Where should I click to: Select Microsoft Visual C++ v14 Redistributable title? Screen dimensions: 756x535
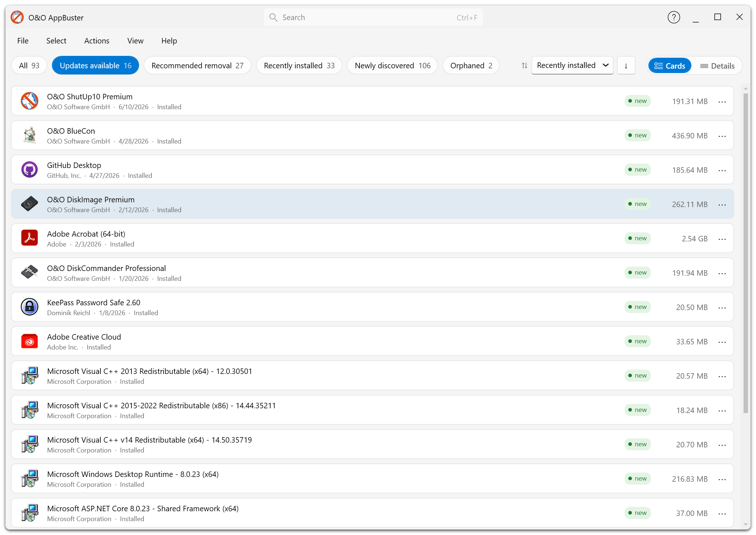click(149, 440)
